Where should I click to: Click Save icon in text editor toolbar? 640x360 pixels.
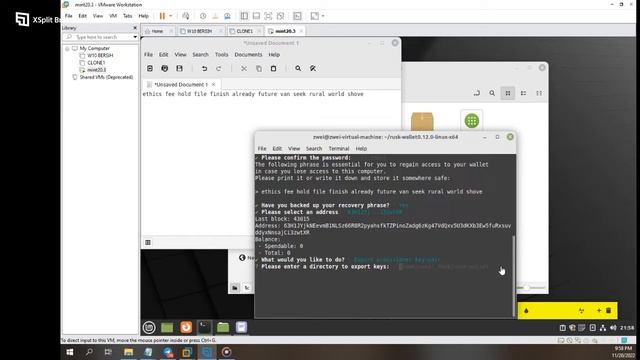179,68
